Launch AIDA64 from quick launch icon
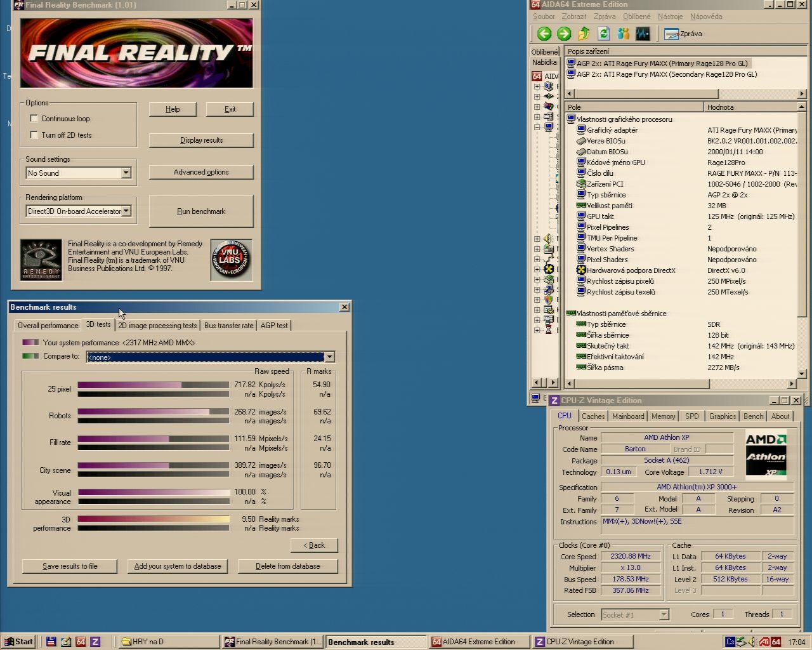The height and width of the screenshot is (650, 812). pyautogui.click(x=81, y=642)
